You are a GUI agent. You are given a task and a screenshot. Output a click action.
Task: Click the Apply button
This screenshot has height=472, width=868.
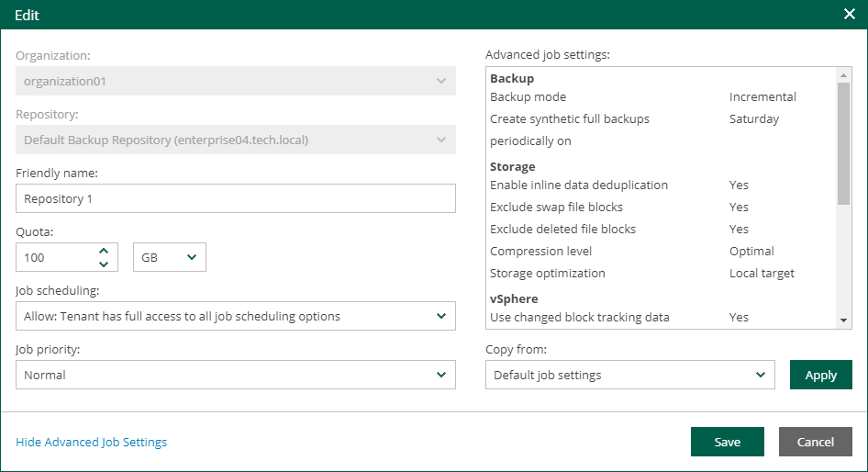(820, 375)
